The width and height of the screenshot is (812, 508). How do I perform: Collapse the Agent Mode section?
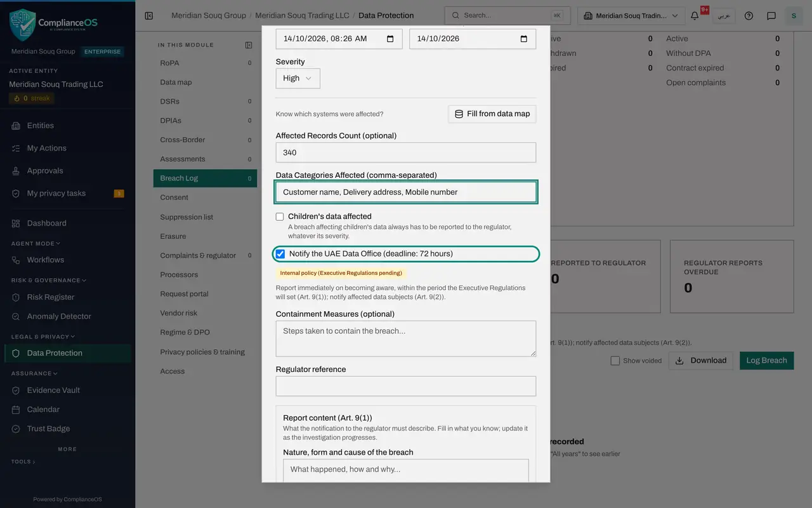36,243
